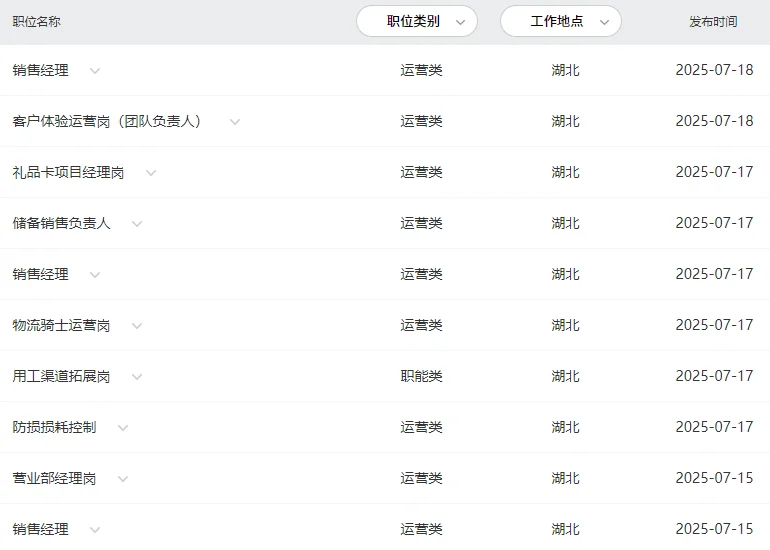770x550 pixels.
Task: Open the 用工渠道拓展岗 job title
Action: (x=61, y=377)
